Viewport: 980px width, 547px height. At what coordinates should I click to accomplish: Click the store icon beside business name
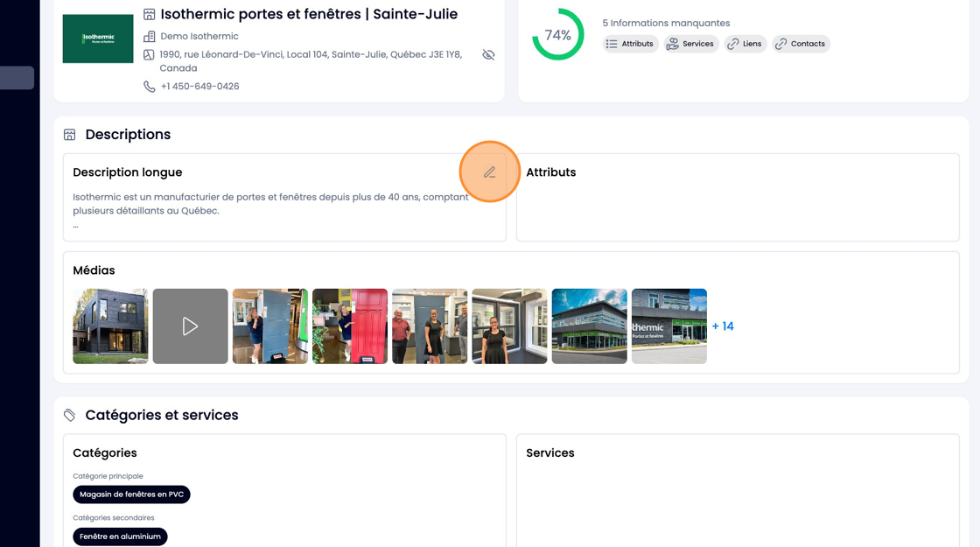tap(149, 14)
